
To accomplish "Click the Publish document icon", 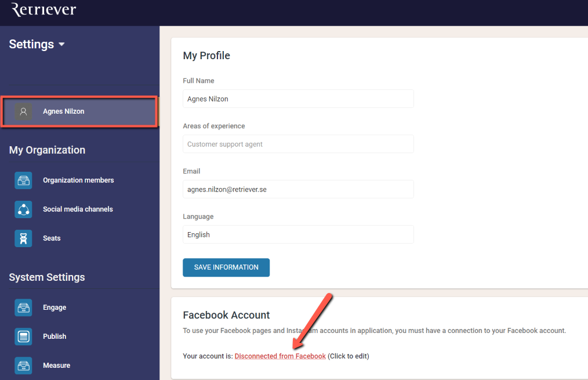I will [23, 336].
